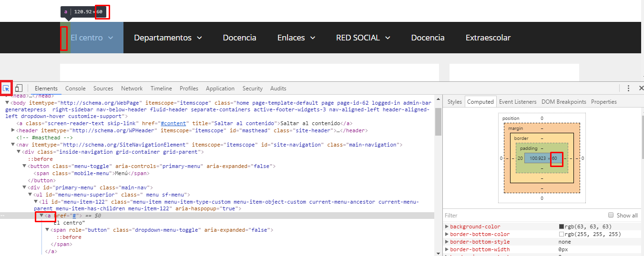Collapse the menu-item-122 li node
Image resolution: width=644 pixels, height=256 pixels.
pos(36,202)
